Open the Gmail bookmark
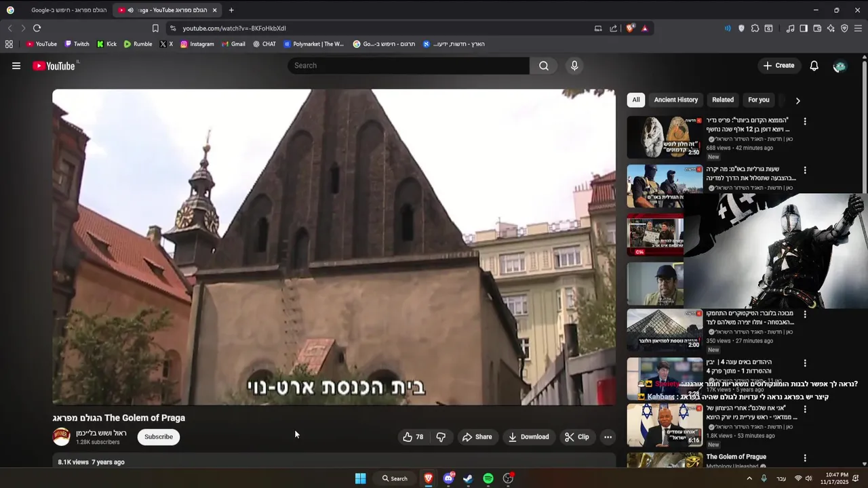Viewport: 868px width, 488px height. (x=233, y=44)
